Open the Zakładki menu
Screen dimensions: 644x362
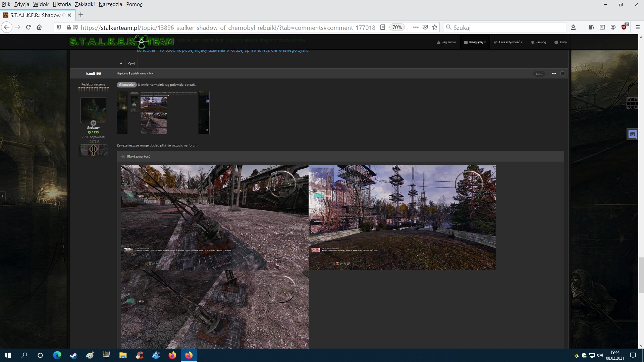click(x=85, y=4)
